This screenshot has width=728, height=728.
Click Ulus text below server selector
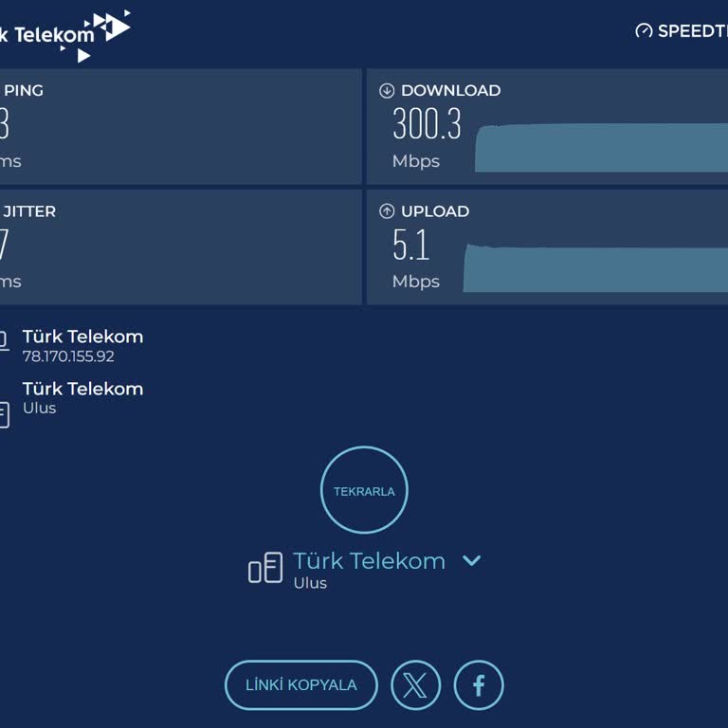pos(310,583)
